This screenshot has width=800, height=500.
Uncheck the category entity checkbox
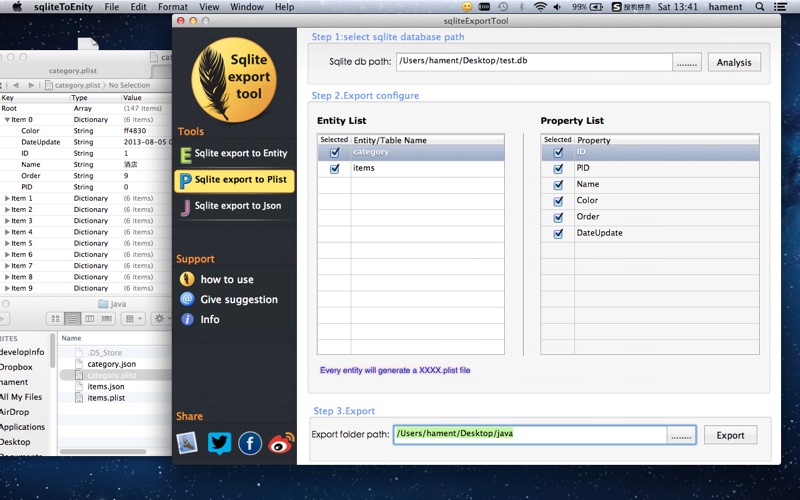(335, 153)
